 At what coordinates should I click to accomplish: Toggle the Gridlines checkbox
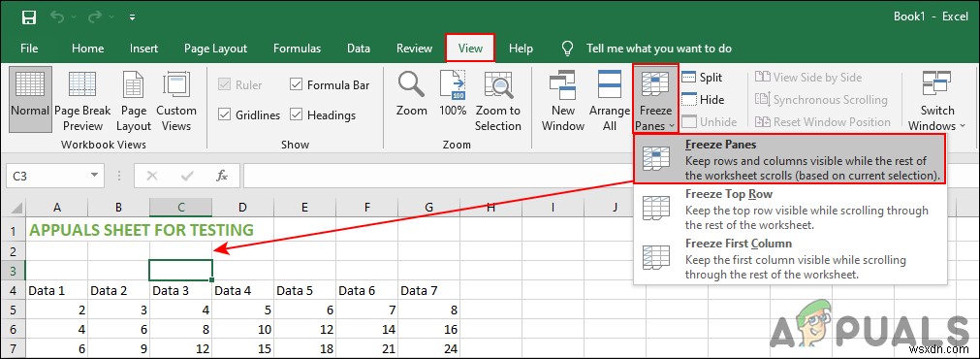click(224, 115)
